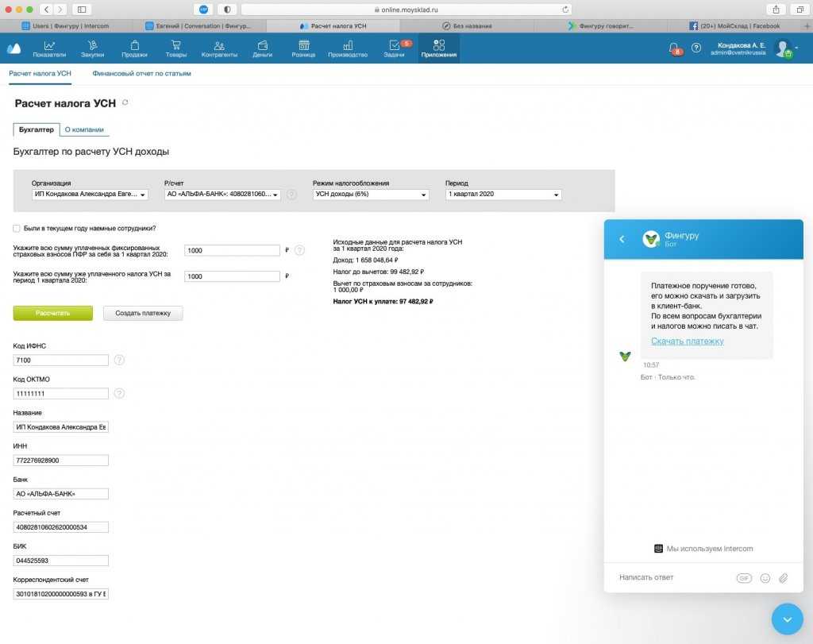This screenshot has height=644, width=813.
Task: Click the notifications bell icon
Action: 674,48
